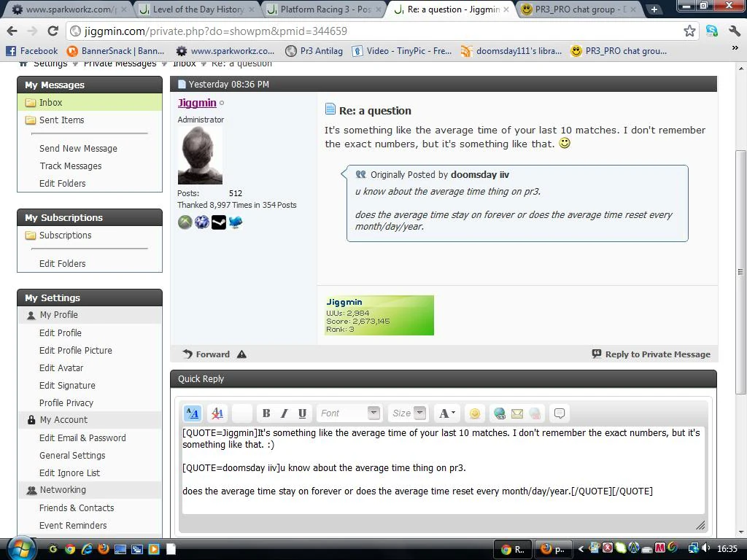This screenshot has width=747, height=560.
Task: Insert an image into the reply
Action: [x=535, y=413]
